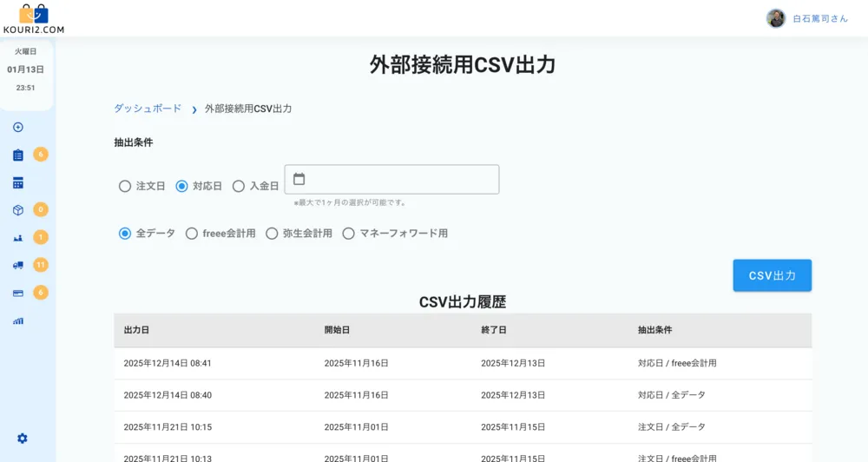
Task: Click the calendar icon in the date field
Action: pyautogui.click(x=299, y=179)
